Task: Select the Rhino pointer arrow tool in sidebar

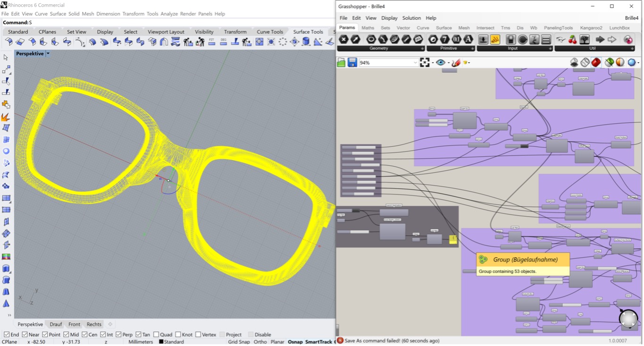Action: [x=6, y=58]
